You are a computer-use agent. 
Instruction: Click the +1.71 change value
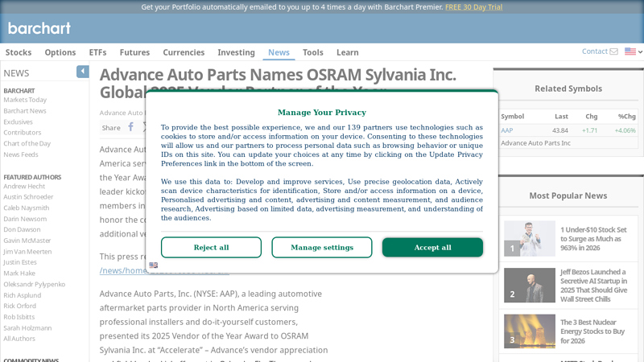tap(589, 130)
